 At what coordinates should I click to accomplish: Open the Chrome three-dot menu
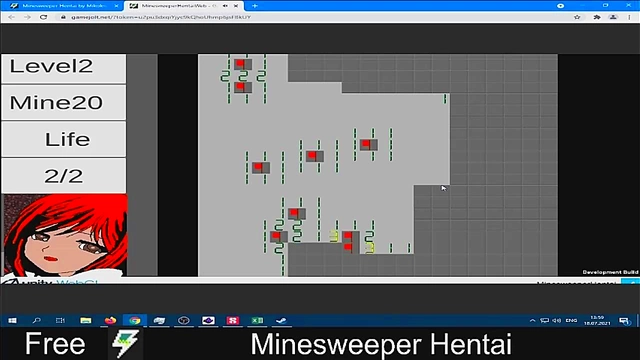click(x=630, y=17)
